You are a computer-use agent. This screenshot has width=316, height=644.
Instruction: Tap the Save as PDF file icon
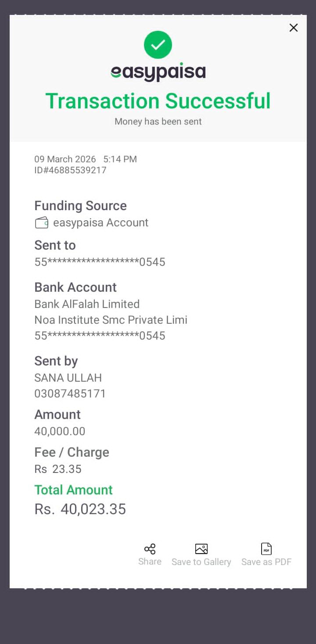coord(266,549)
